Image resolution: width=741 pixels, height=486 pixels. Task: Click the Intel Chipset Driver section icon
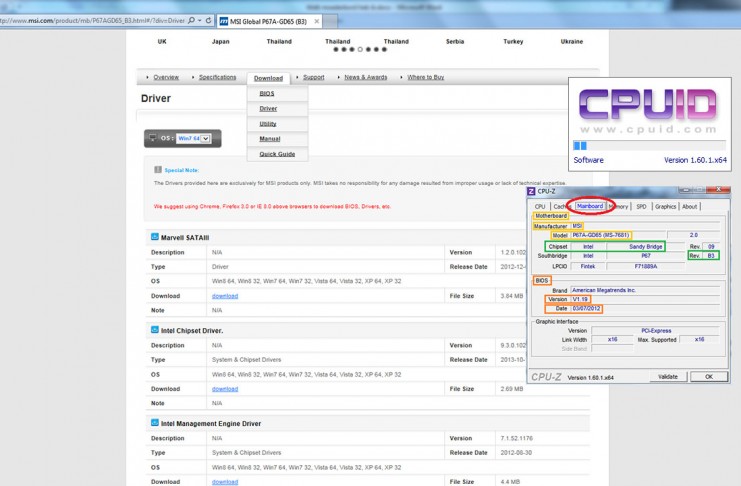(x=155, y=330)
